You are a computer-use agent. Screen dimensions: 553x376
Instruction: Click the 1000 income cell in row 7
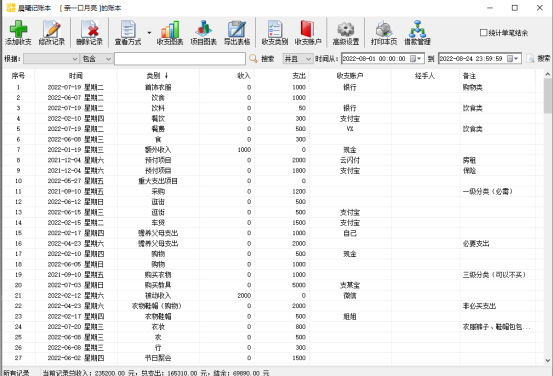point(244,150)
